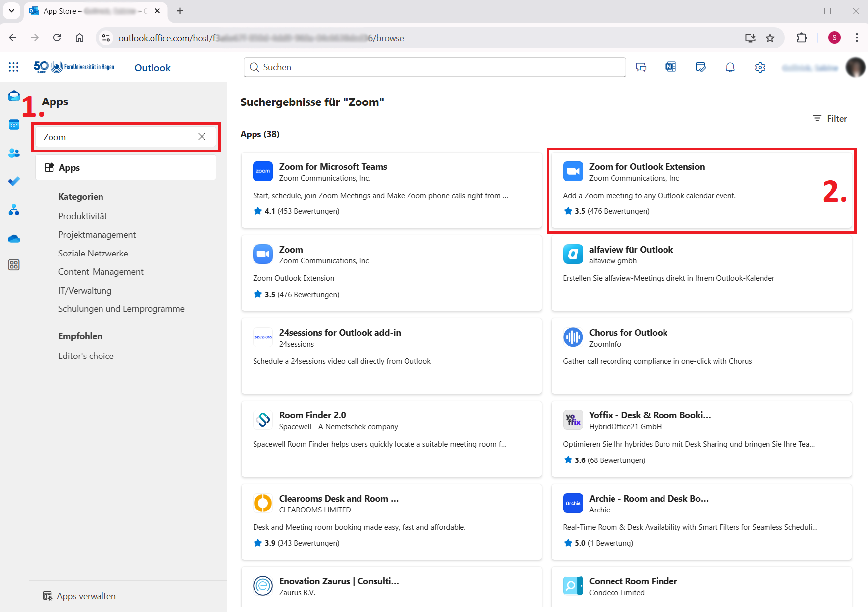Screen dimensions: 868x612
Task: Close the App Store browser tab
Action: (157, 11)
